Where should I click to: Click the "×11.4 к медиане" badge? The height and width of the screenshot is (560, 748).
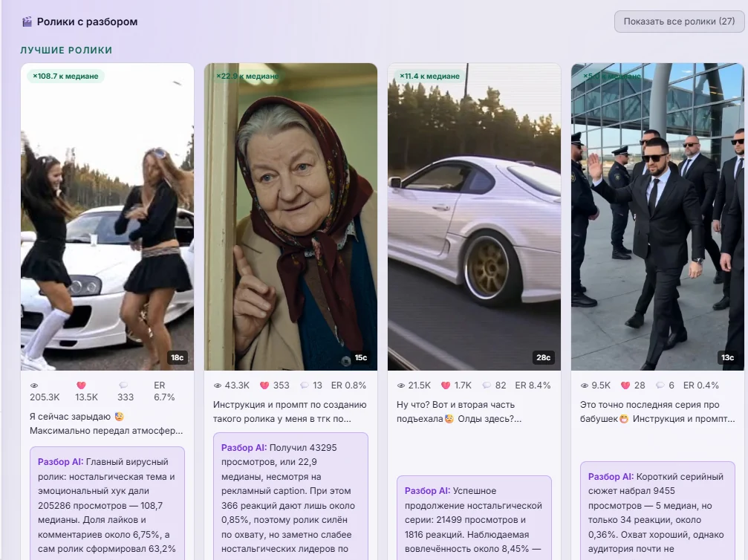tap(430, 76)
